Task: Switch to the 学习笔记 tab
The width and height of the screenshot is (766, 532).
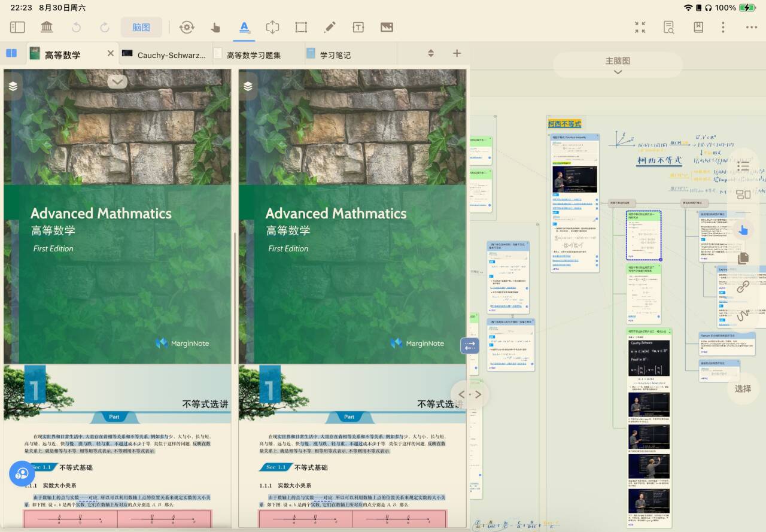Action: [335, 55]
